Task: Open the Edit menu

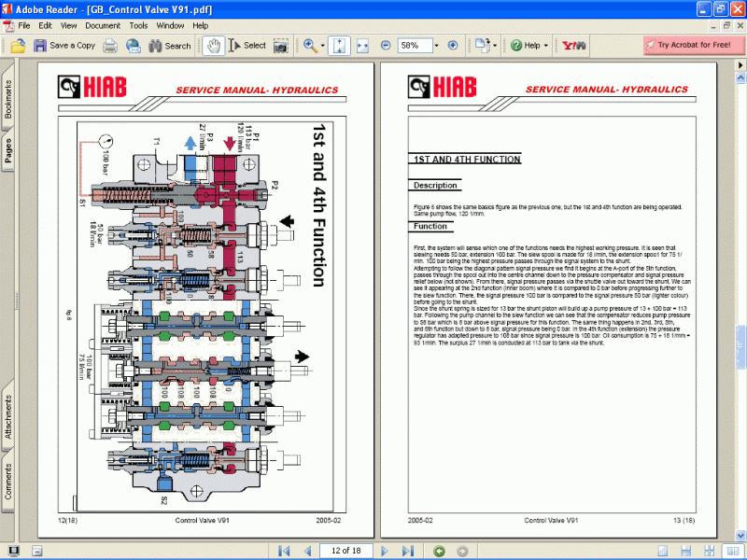Action: [x=45, y=26]
